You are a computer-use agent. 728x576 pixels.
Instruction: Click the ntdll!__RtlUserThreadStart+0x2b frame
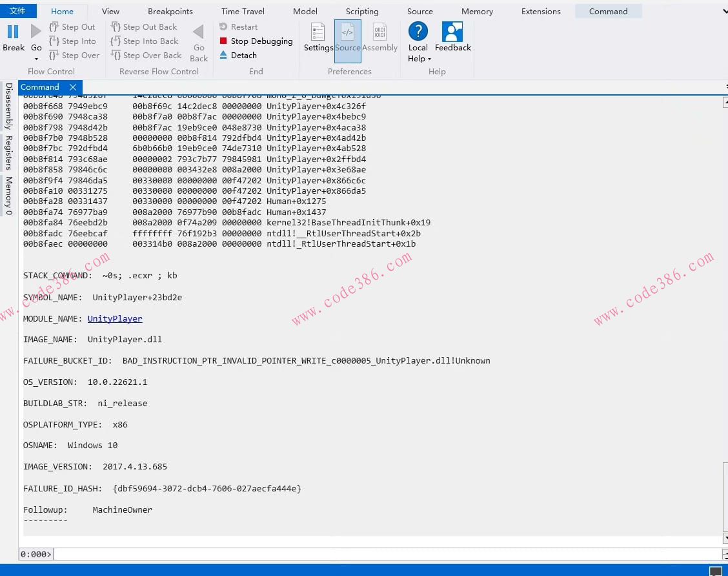[343, 233]
